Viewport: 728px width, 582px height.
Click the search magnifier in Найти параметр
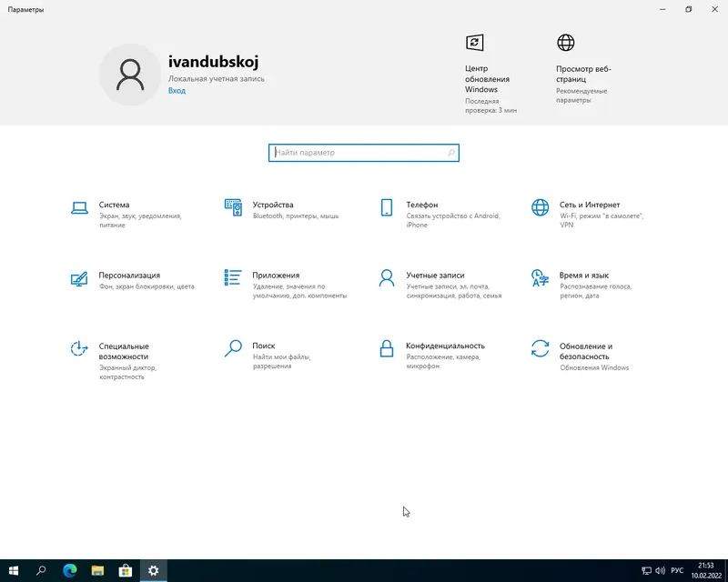[450, 153]
